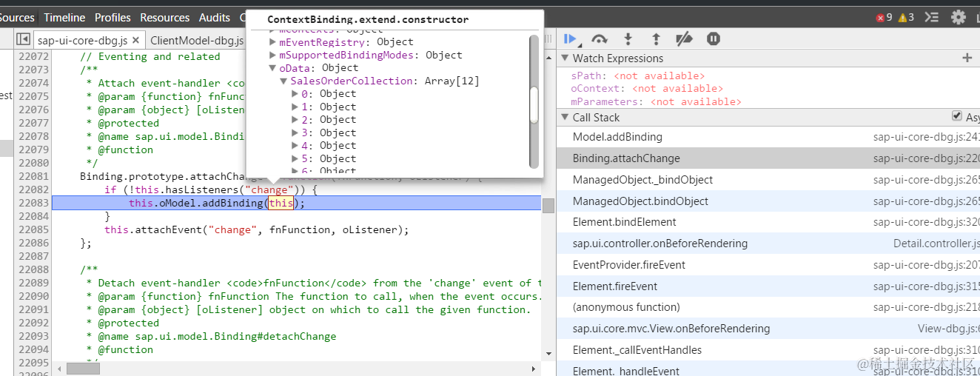This screenshot has height=376, width=980.
Task: Expand item 5 of SalesOrderCollection
Action: pos(295,158)
